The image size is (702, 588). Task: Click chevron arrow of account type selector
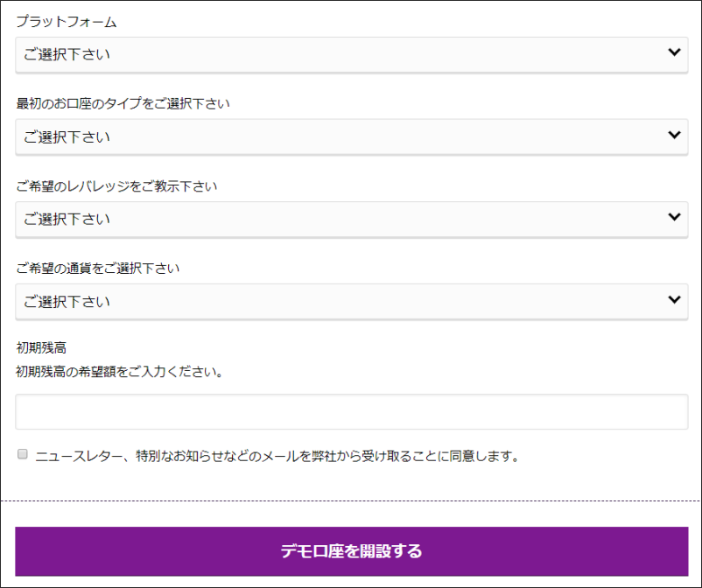coord(674,135)
